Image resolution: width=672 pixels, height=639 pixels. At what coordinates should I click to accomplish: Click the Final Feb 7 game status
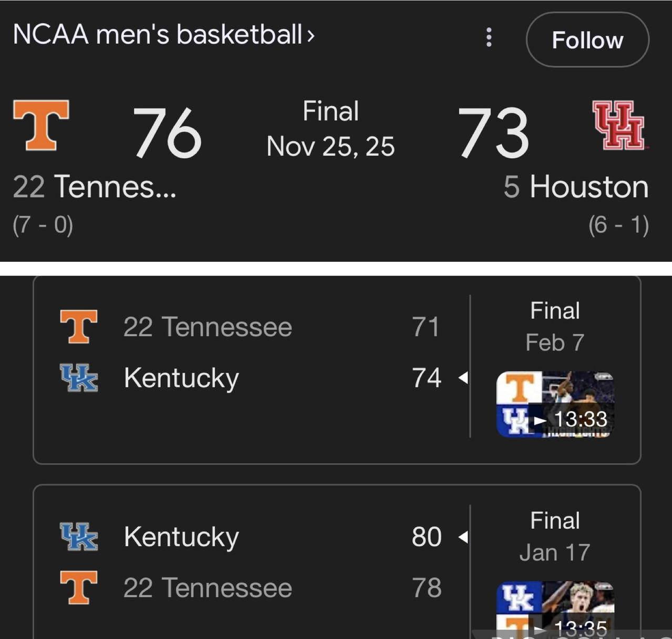555,326
